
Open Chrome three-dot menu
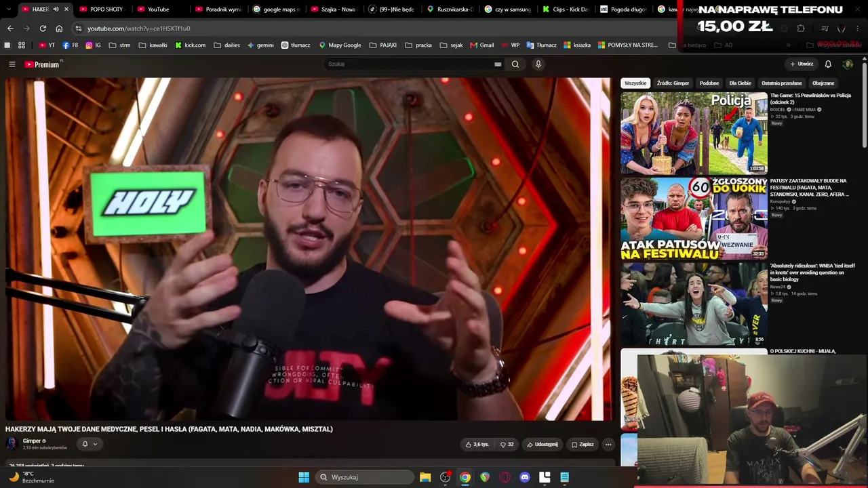point(857,28)
